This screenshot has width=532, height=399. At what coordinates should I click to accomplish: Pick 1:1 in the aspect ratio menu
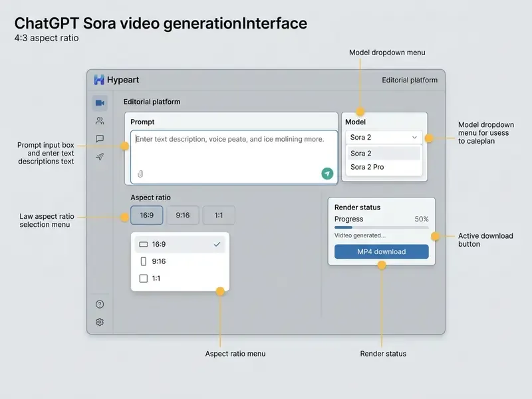[x=180, y=279]
